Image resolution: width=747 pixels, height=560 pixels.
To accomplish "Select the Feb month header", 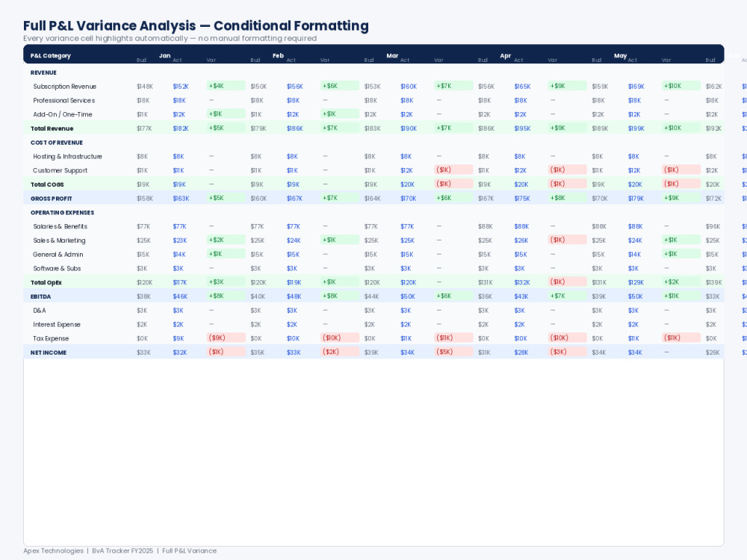I will (278, 56).
